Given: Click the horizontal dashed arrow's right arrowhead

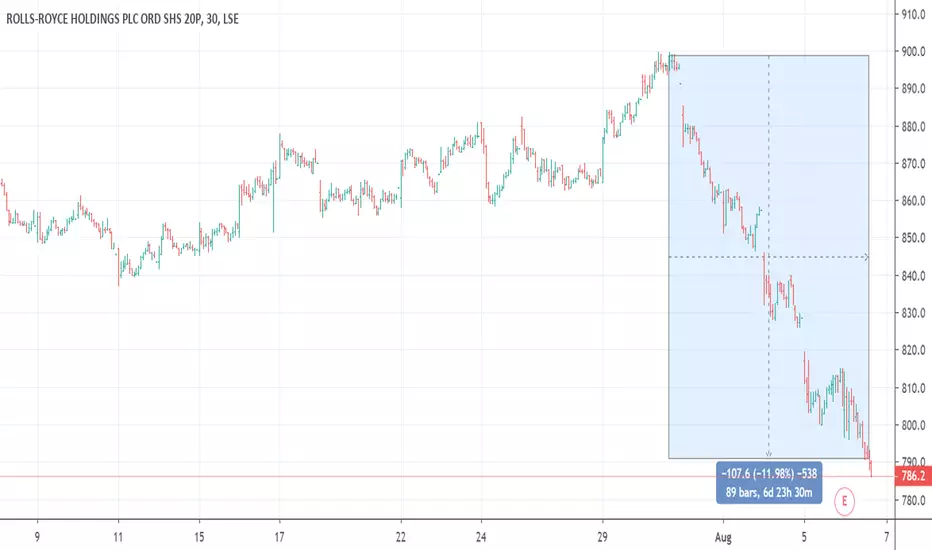Looking at the screenshot, I should pyautogui.click(x=866, y=257).
